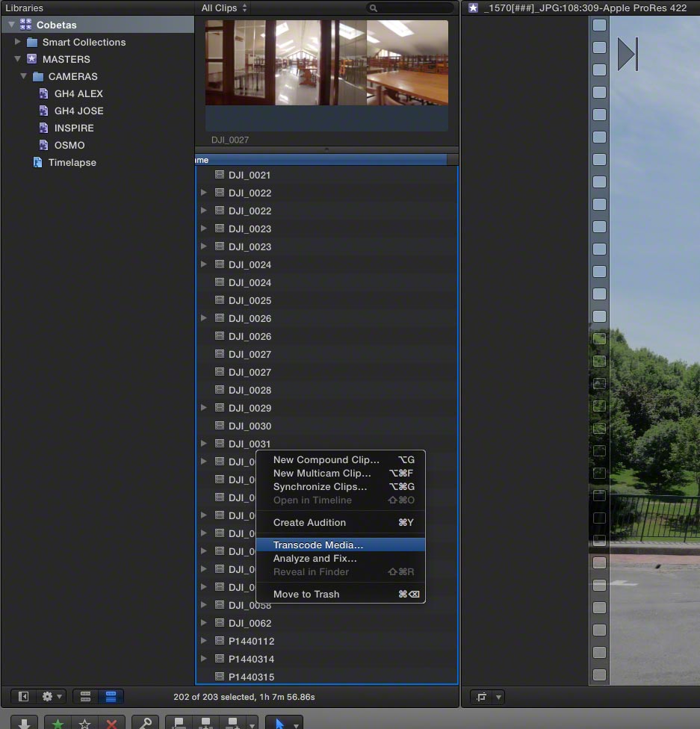Open the keyword editor key icon
700x729 pixels.
click(x=145, y=723)
